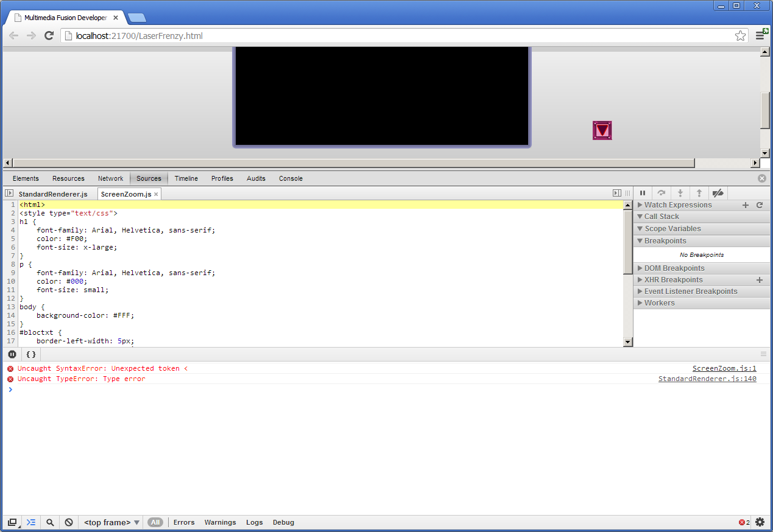The height and width of the screenshot is (532, 773).
Task: Toggle deactivate all breakpoints icon
Action: coord(718,193)
